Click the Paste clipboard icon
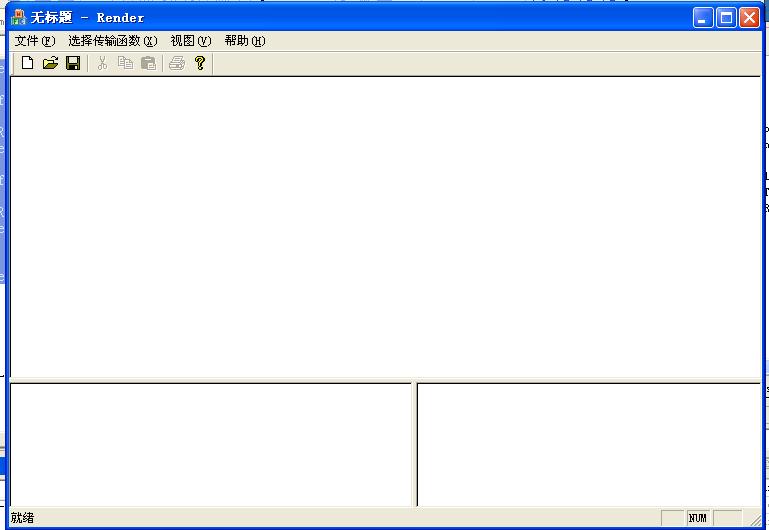The width and height of the screenshot is (769, 530). click(x=148, y=63)
